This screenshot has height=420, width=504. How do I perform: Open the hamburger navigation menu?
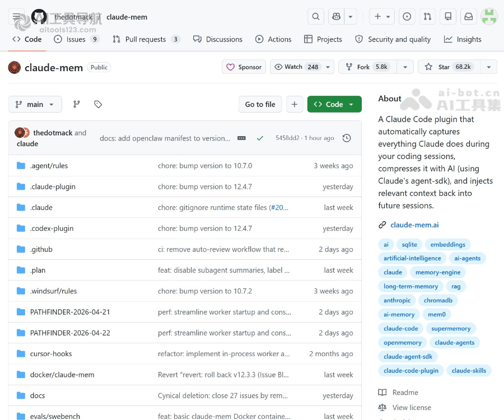pyautogui.click(x=16, y=16)
